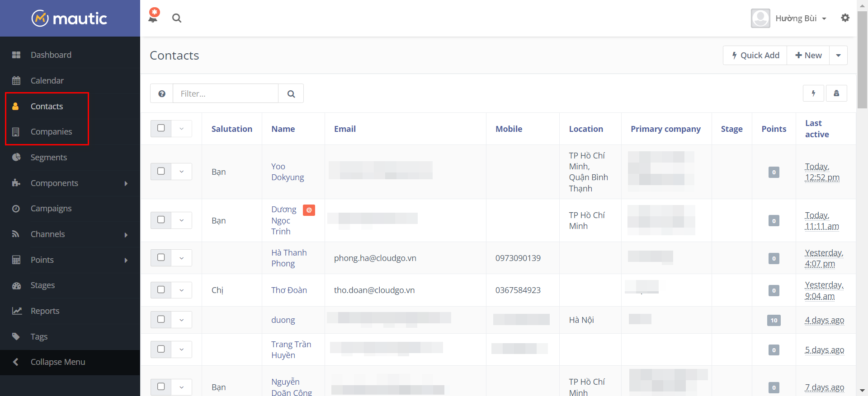This screenshot has width=868, height=396.
Task: Click the anonymous visitor icon button above table
Action: pyautogui.click(x=836, y=93)
